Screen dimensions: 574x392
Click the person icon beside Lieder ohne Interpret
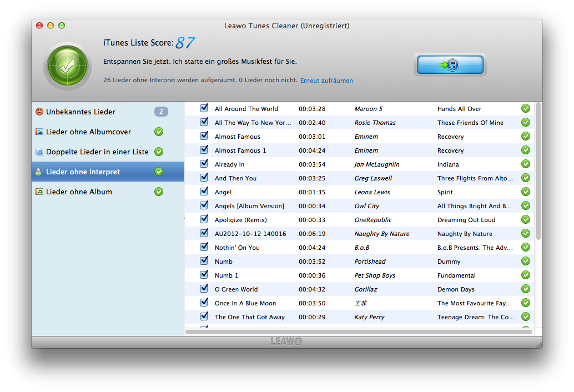[39, 172]
